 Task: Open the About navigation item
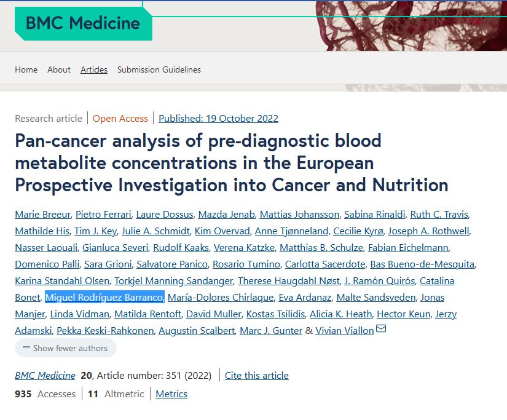pyautogui.click(x=59, y=69)
